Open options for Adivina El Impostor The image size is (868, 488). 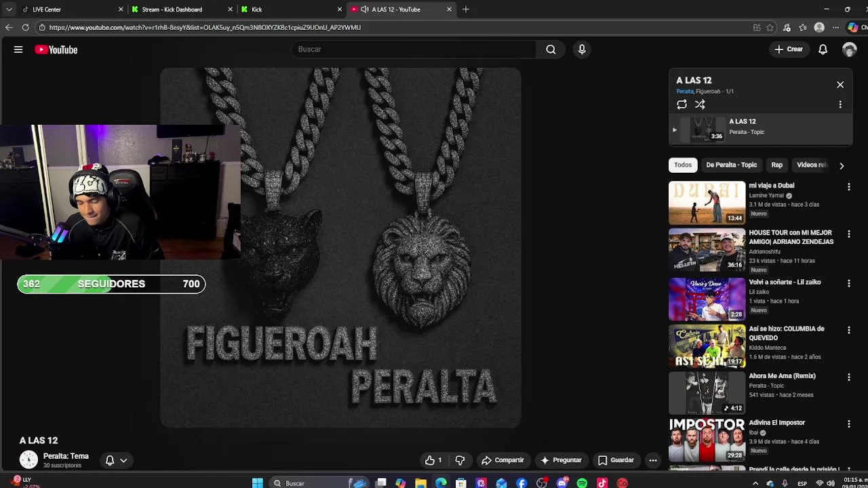coord(848,424)
